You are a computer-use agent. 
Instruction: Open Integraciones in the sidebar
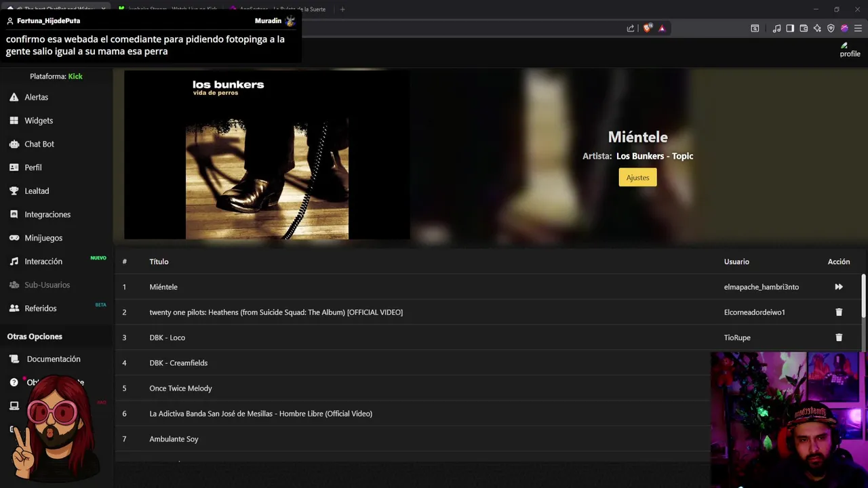pyautogui.click(x=47, y=214)
